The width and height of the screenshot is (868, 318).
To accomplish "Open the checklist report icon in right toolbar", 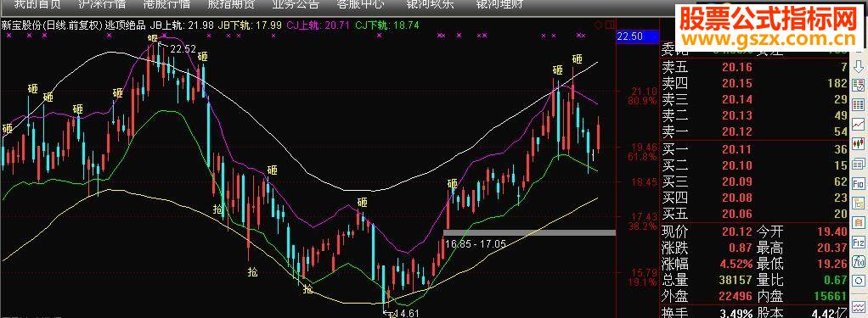I will tap(859, 85).
